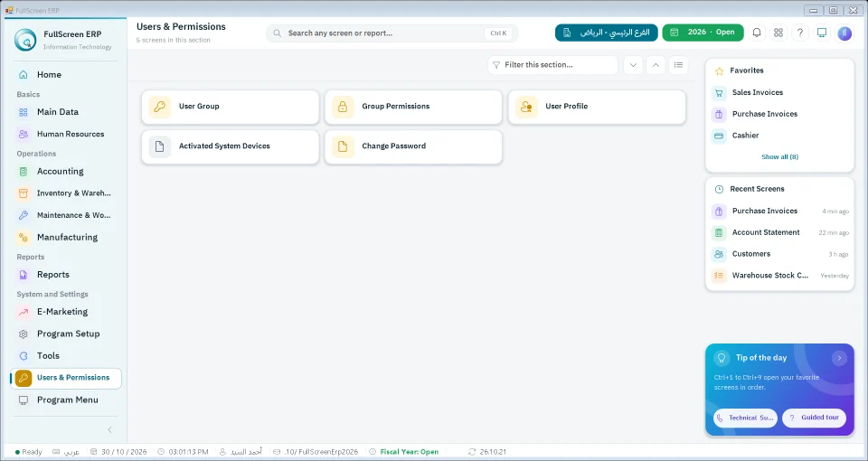Expand all sections with down chevron
The image size is (868, 461).
pos(633,65)
